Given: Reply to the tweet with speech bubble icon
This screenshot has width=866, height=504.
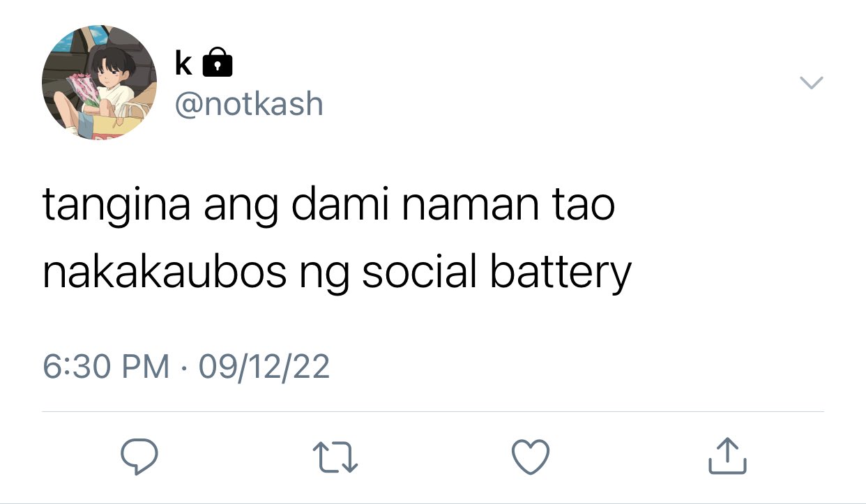Looking at the screenshot, I should tap(139, 457).
